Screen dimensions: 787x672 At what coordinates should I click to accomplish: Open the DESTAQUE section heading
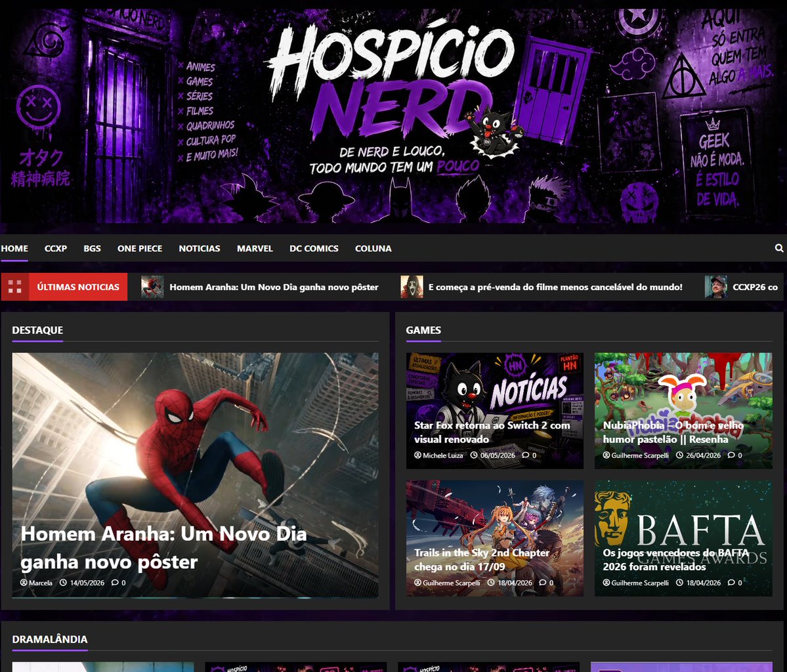click(37, 330)
